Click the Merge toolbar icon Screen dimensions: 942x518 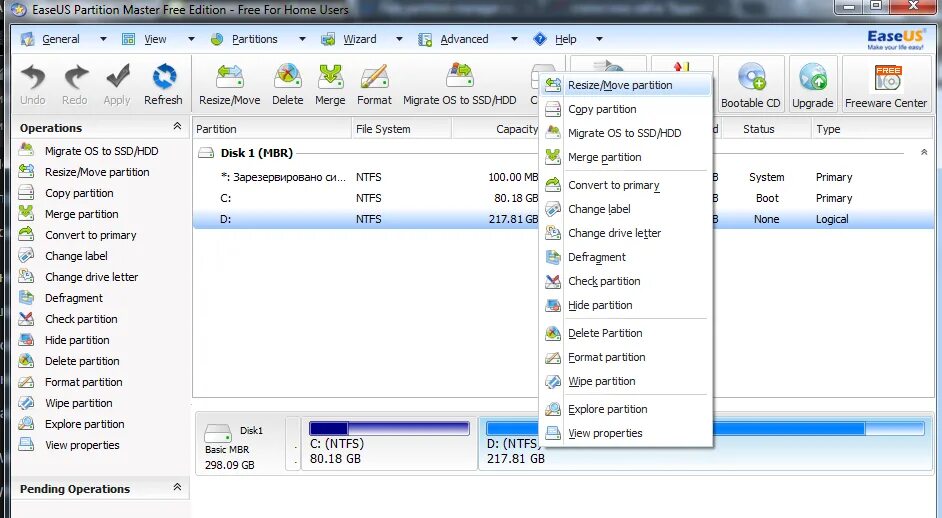[x=330, y=84]
